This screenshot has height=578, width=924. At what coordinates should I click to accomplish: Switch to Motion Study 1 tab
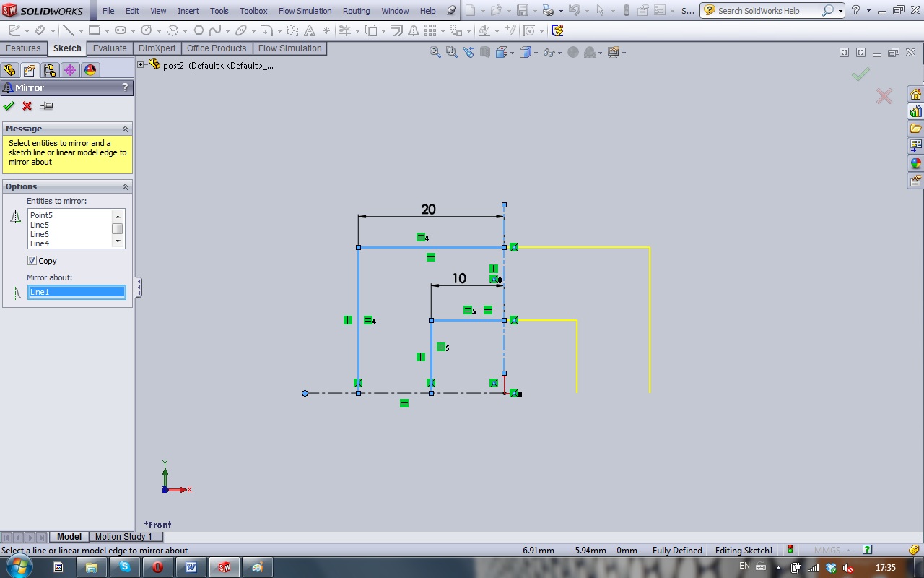pyautogui.click(x=123, y=537)
